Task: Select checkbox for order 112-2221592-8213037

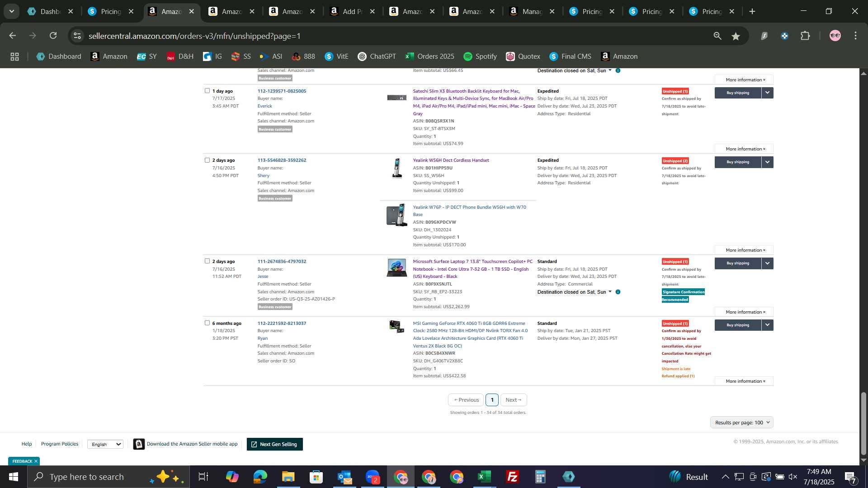Action: (x=207, y=323)
